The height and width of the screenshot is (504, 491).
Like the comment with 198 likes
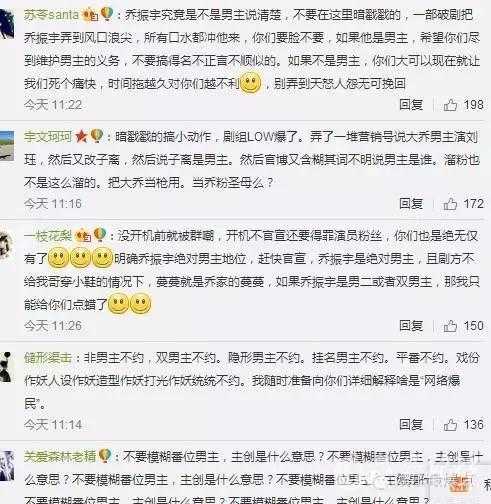450,105
